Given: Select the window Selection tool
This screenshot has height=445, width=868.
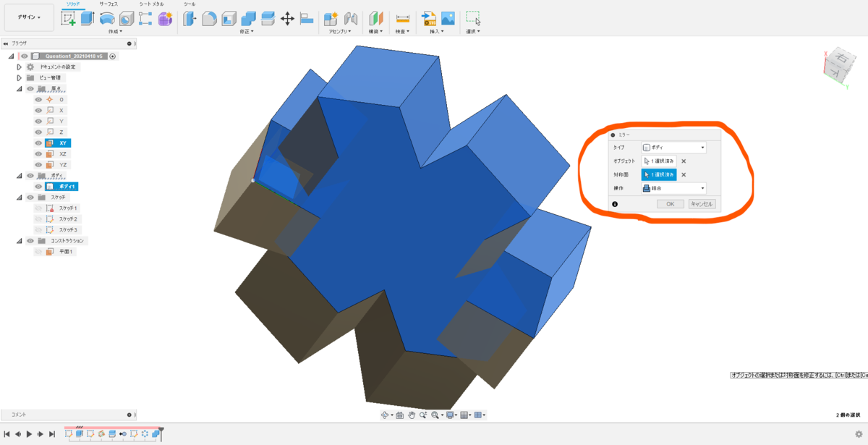Looking at the screenshot, I should point(473,19).
